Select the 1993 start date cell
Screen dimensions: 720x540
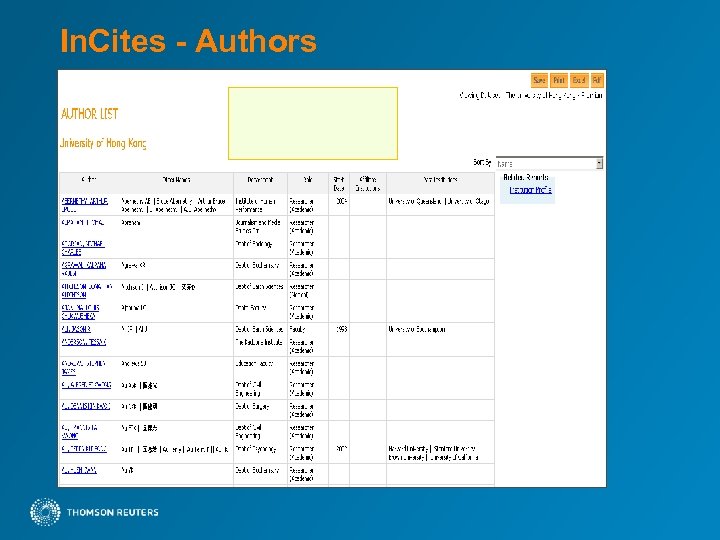pyautogui.click(x=341, y=329)
